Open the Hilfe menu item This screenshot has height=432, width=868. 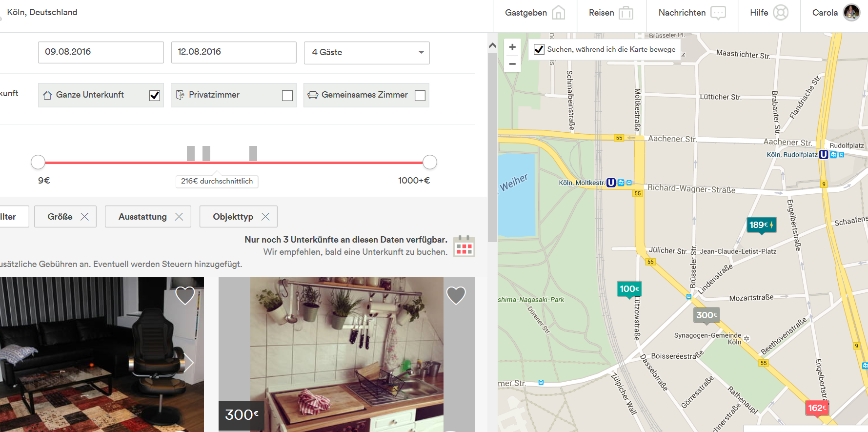point(769,13)
